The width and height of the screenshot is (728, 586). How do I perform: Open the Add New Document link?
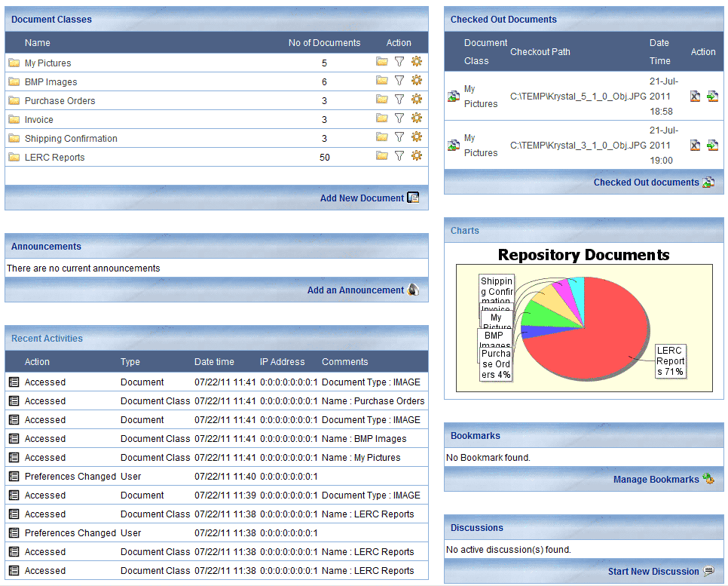(362, 198)
